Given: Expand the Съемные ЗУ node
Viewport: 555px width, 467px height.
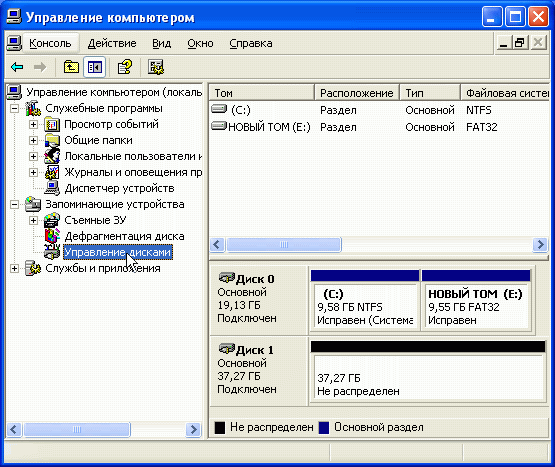Looking at the screenshot, I should (33, 220).
